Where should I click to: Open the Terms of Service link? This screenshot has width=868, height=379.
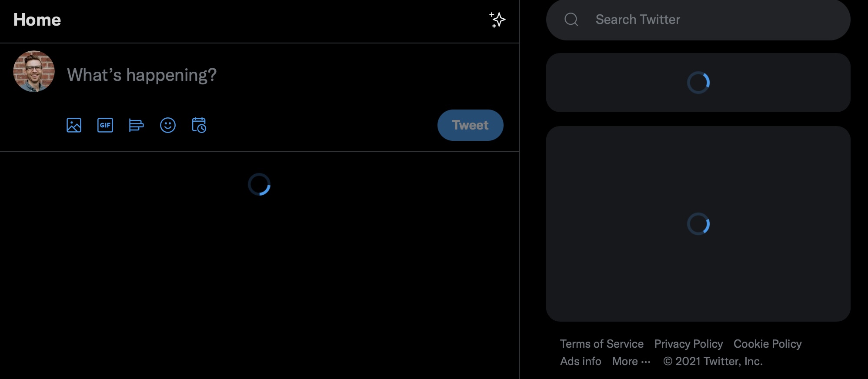click(x=601, y=344)
